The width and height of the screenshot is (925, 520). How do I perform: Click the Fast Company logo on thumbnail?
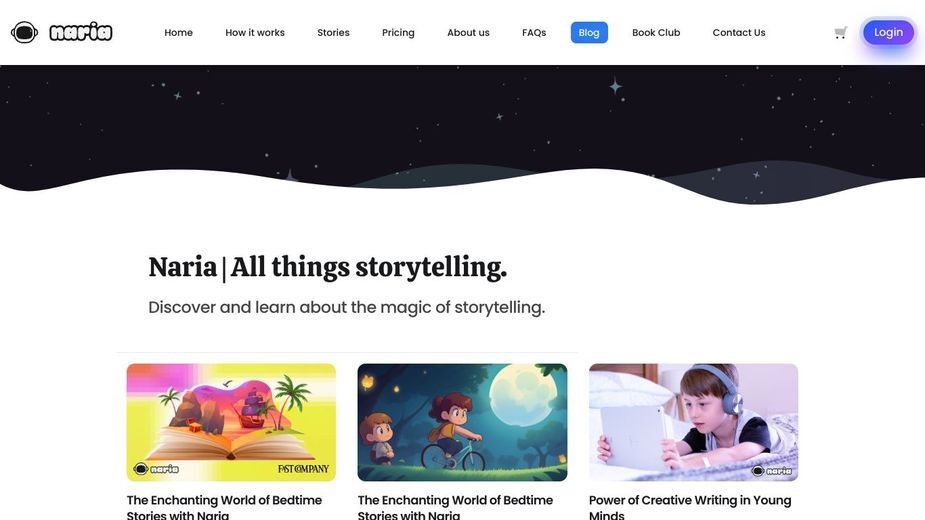coord(303,469)
